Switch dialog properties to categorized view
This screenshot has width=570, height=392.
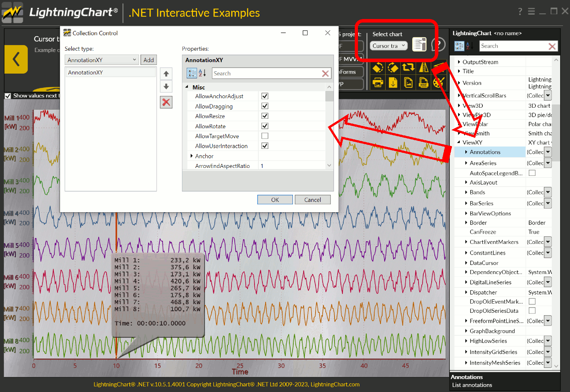(x=192, y=73)
